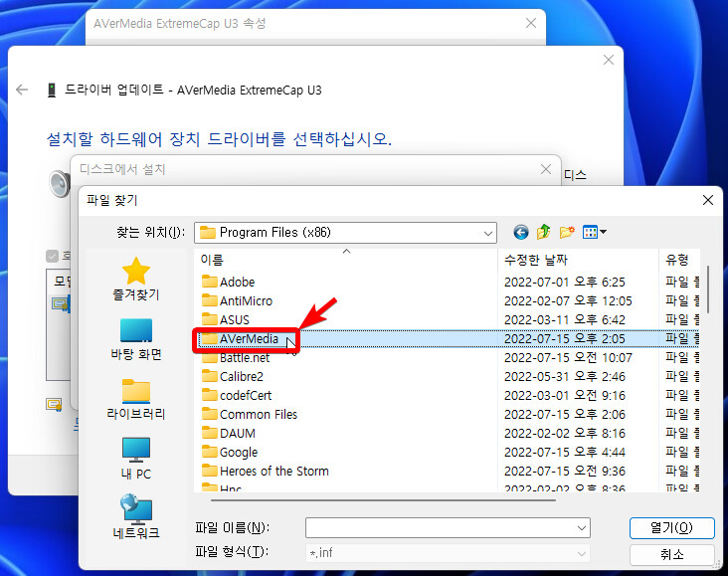Select the Calibre2 folder
The height and width of the screenshot is (576, 728).
232,377
